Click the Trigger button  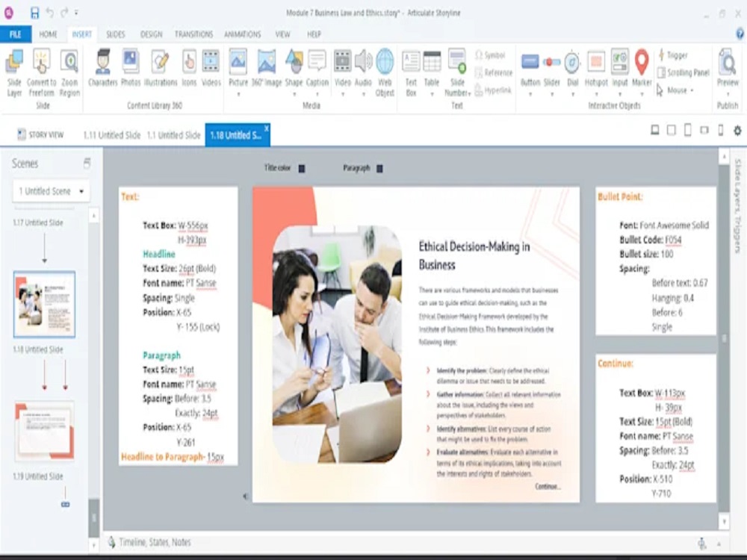coord(673,55)
